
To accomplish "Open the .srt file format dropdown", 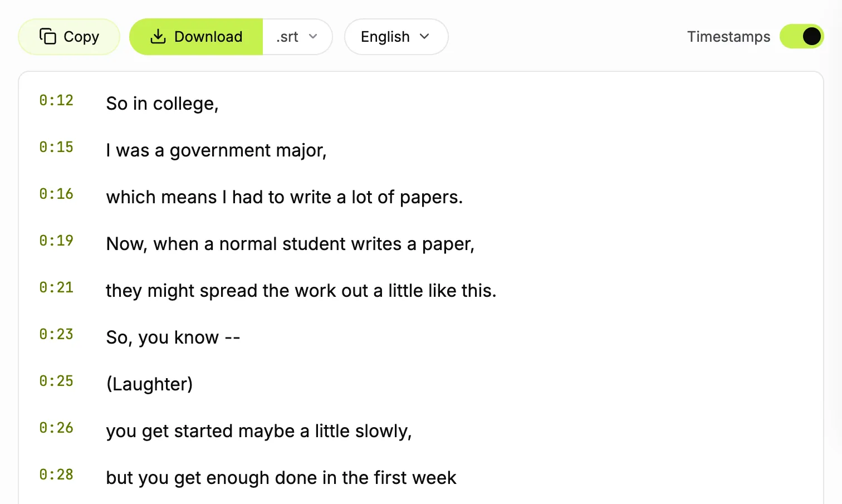I will coord(297,37).
